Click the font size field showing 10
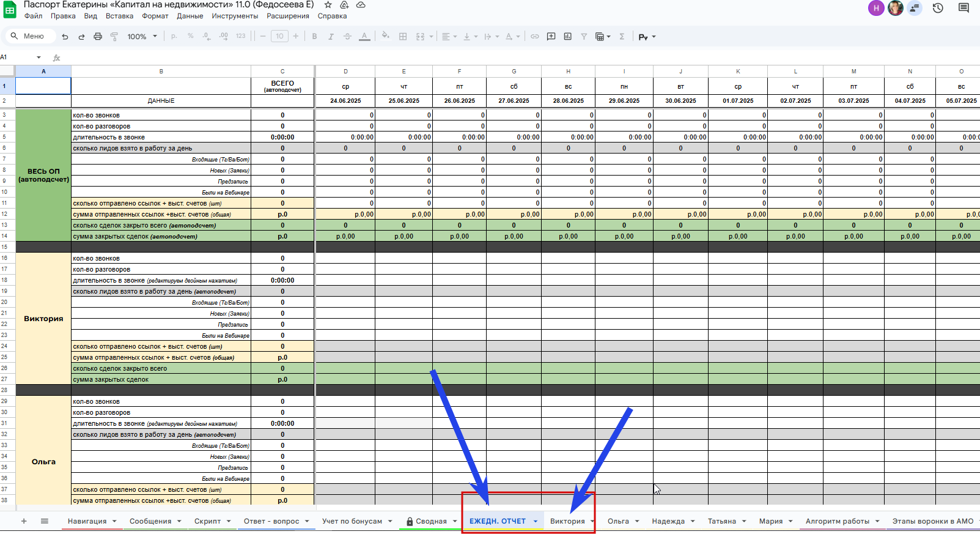The width and height of the screenshot is (980, 534). coord(279,37)
